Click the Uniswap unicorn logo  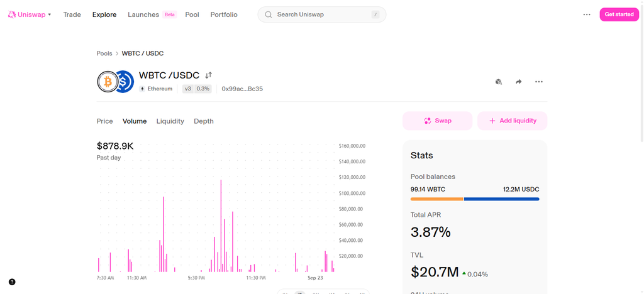point(11,14)
